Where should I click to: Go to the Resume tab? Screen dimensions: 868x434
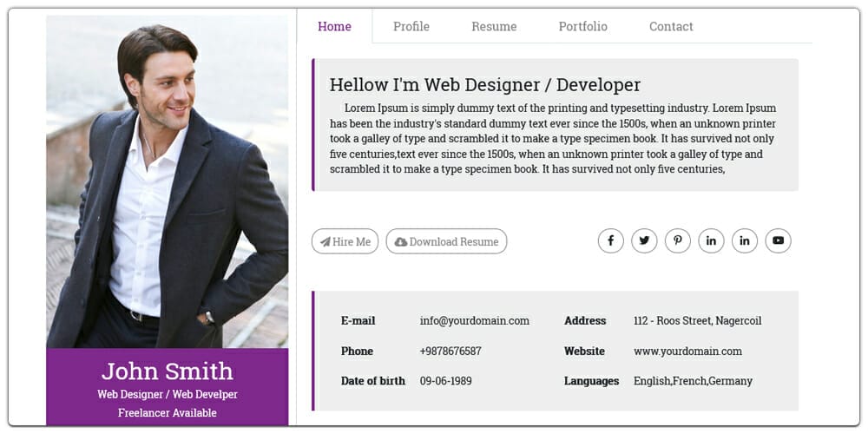[494, 26]
